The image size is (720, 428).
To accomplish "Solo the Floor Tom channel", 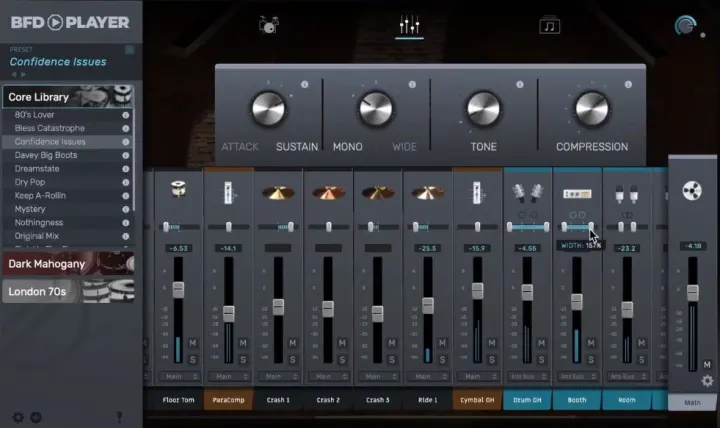I will point(193,360).
